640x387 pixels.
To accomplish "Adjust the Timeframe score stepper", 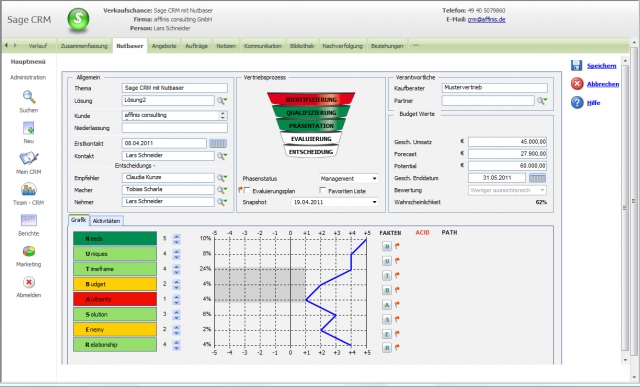I will coord(176,269).
